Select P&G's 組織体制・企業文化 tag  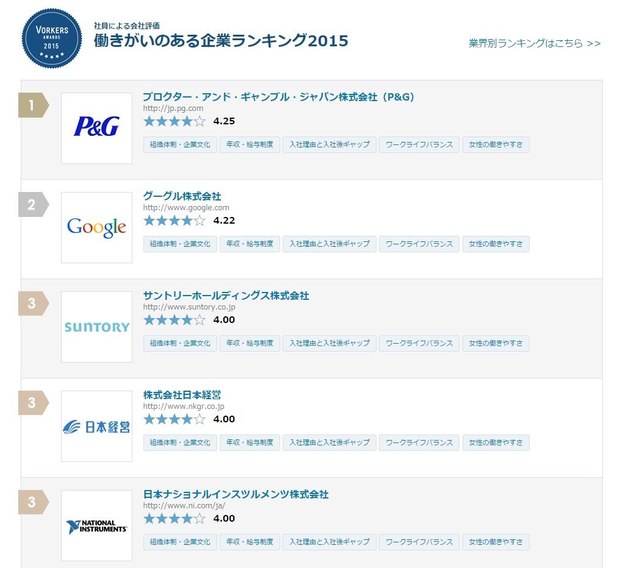click(180, 145)
